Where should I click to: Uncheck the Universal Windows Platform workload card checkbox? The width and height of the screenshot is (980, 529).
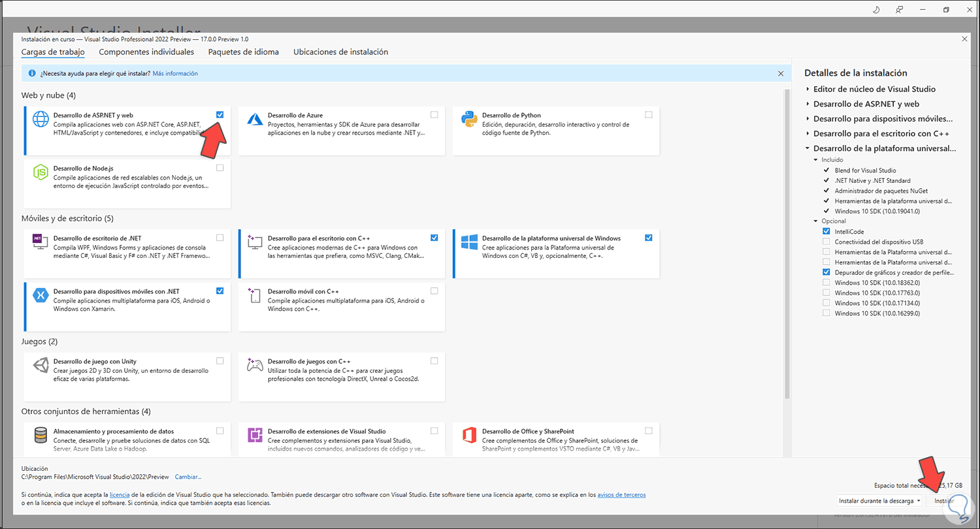[649, 238]
